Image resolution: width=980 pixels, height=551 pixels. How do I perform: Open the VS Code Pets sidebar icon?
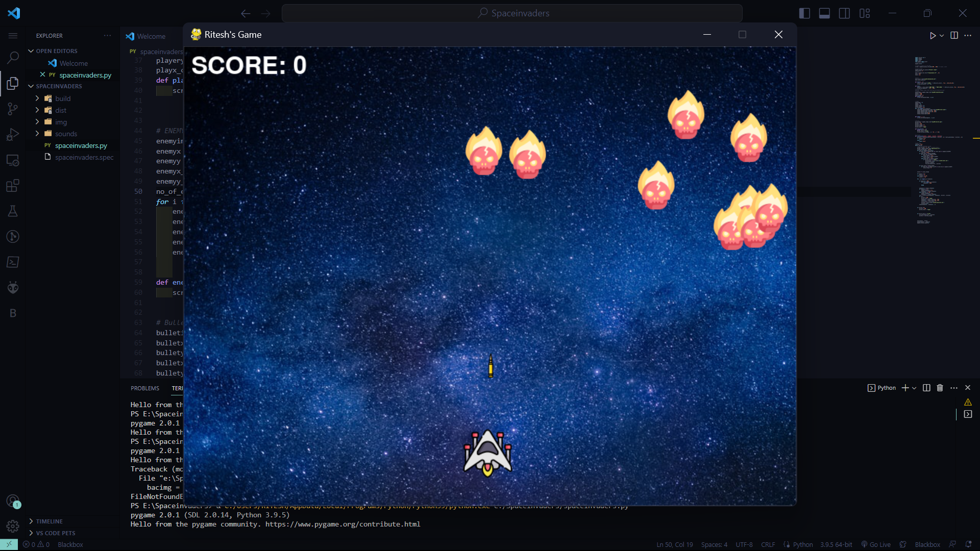point(12,287)
